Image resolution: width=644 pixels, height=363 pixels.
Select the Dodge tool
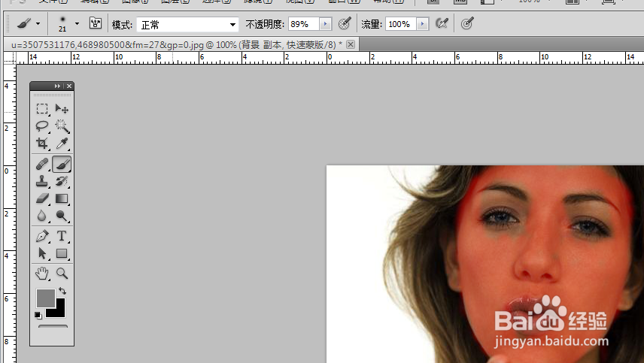(62, 216)
